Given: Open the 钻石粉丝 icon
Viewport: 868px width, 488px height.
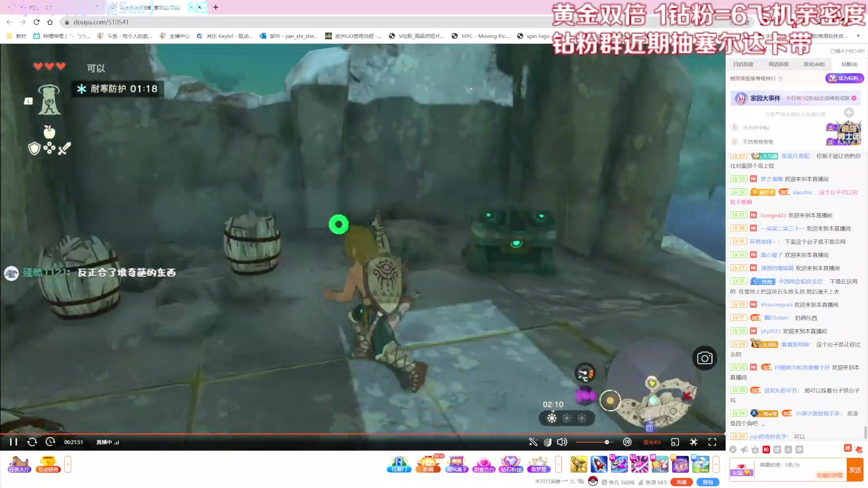Looking at the screenshot, I should (511, 464).
